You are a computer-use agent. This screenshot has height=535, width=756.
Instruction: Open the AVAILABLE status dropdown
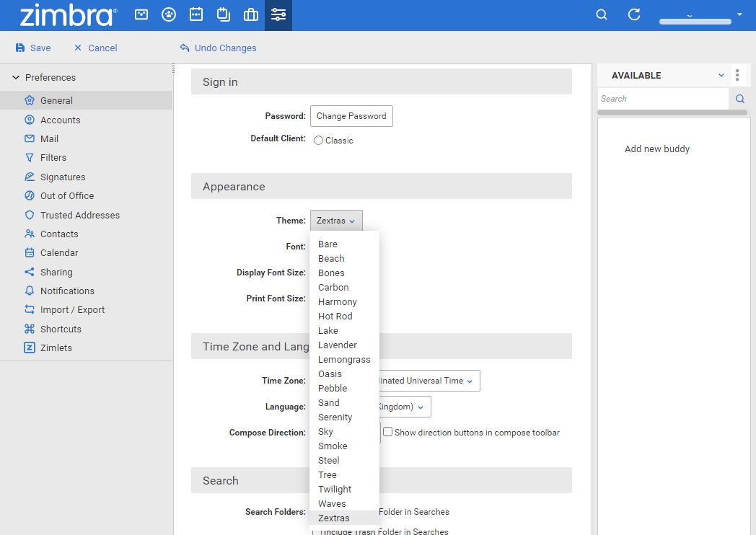point(721,75)
